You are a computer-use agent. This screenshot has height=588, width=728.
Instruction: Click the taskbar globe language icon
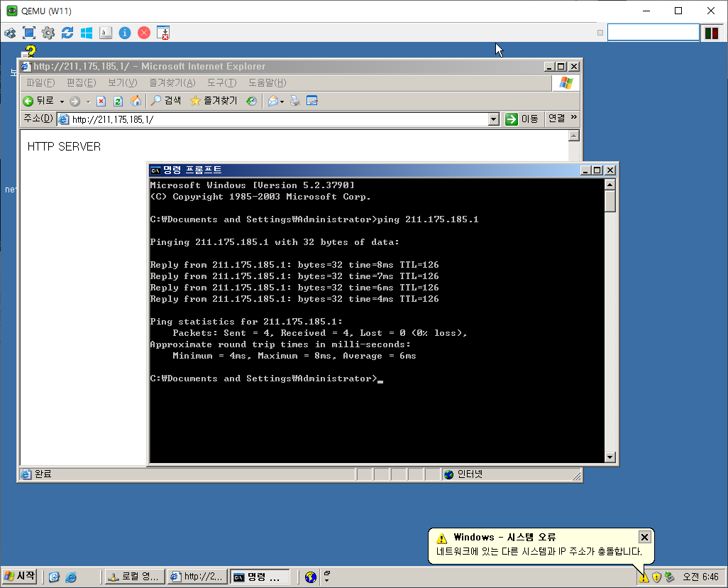pyautogui.click(x=311, y=577)
